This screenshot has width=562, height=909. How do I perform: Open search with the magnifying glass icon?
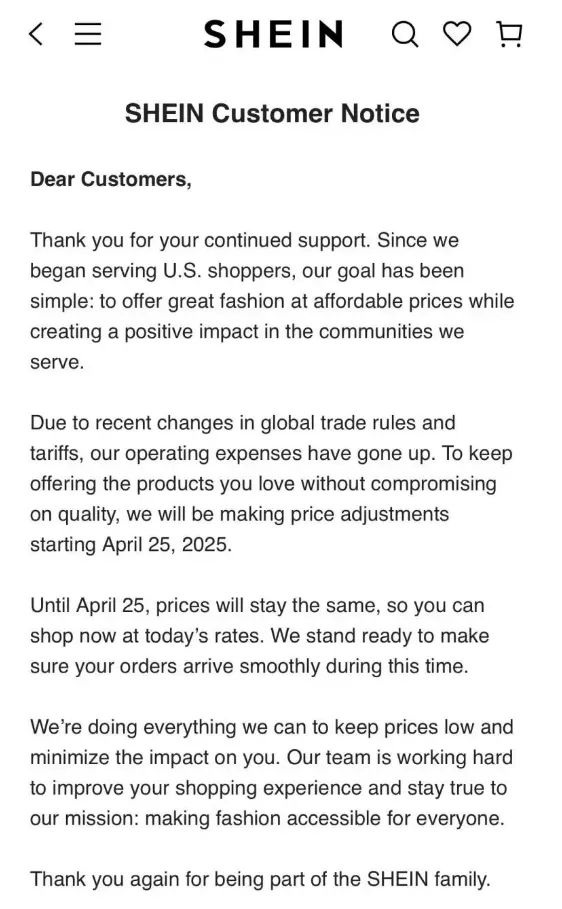(x=405, y=34)
